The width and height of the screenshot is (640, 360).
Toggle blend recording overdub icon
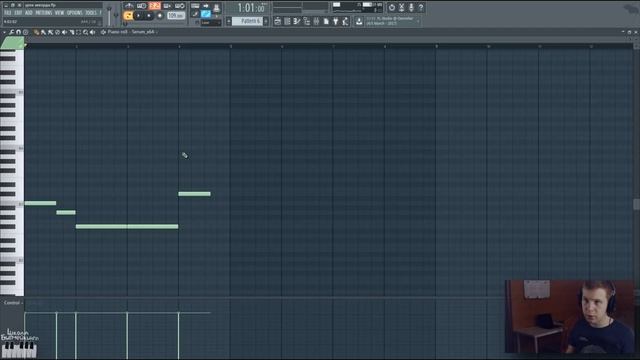tap(167, 6)
